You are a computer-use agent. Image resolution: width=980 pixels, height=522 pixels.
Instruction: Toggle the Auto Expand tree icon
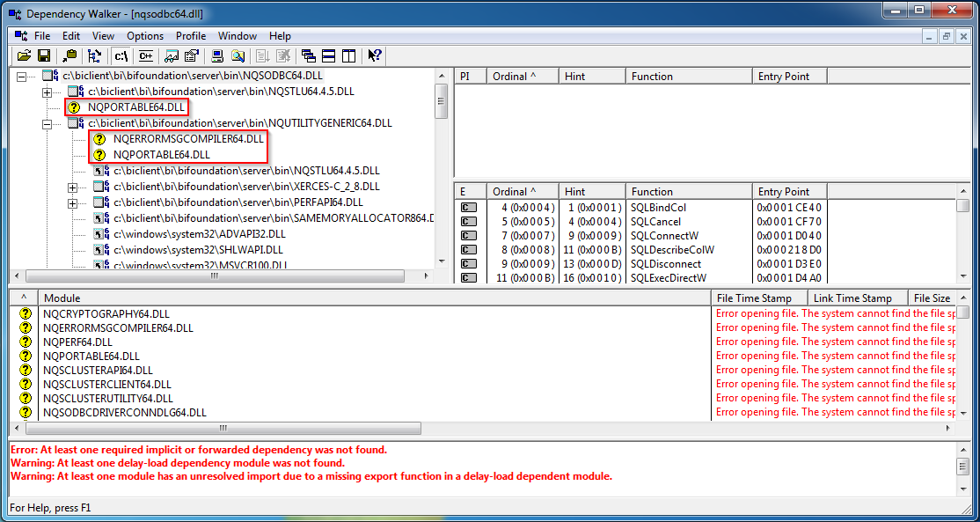pyautogui.click(x=94, y=55)
